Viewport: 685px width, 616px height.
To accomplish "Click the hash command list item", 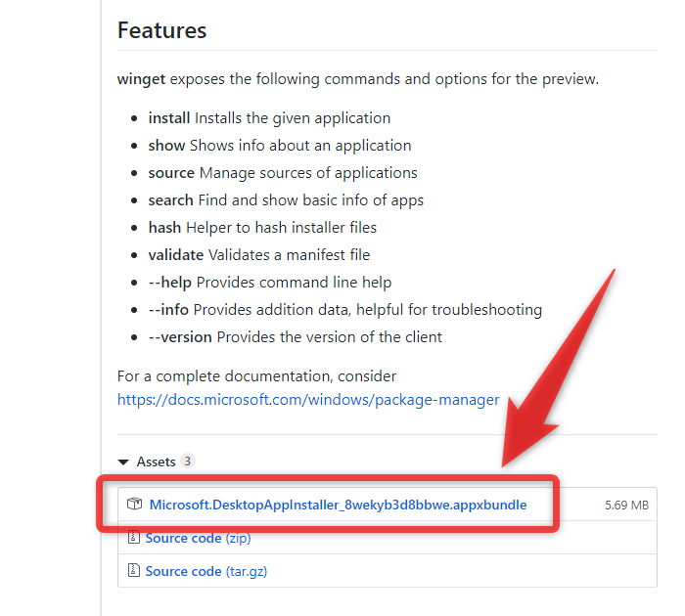I will 262,228.
